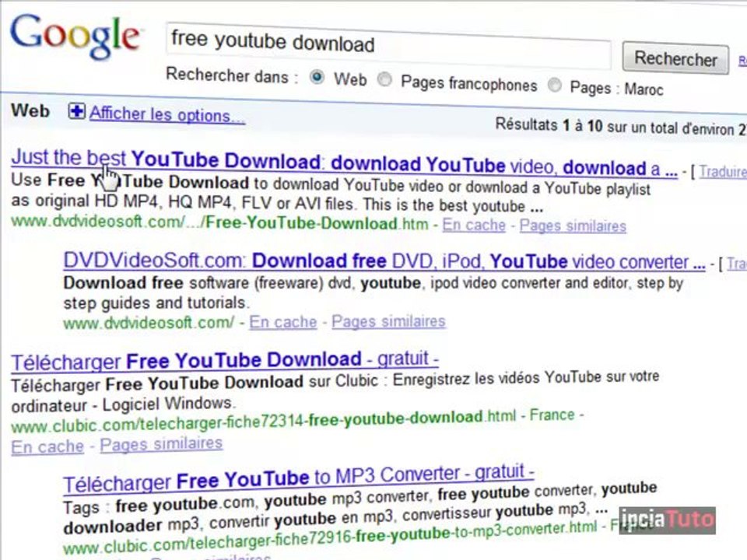Click the Tags : free youtube.com snippet line

point(359,498)
